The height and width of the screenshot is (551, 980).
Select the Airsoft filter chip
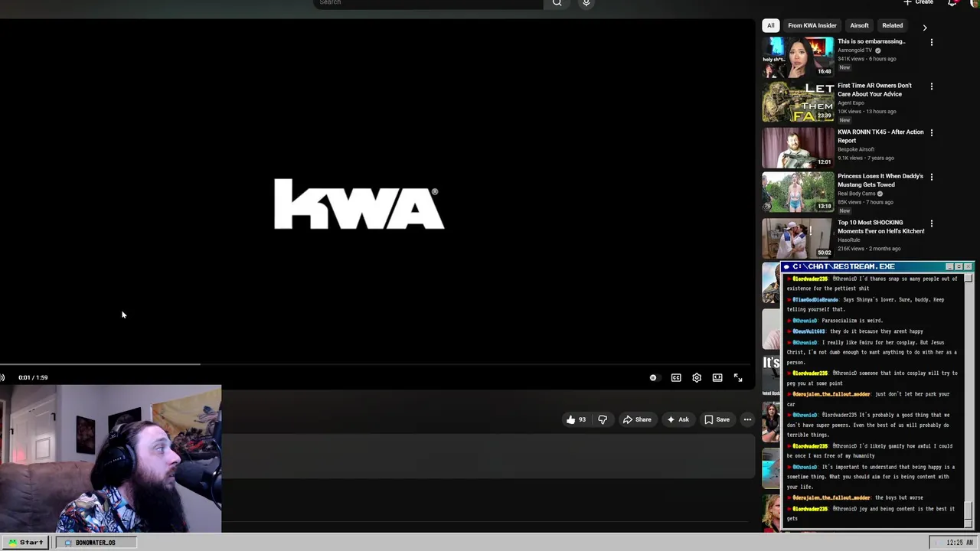coord(859,25)
